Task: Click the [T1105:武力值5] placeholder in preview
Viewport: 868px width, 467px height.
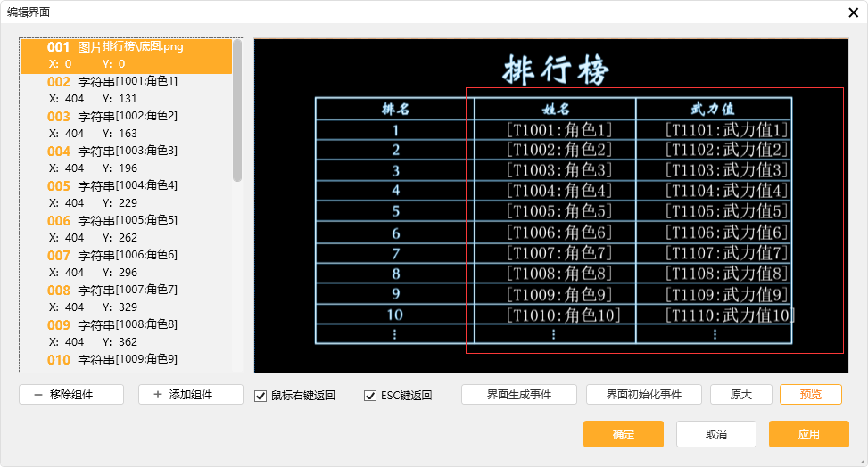Action: click(726, 211)
